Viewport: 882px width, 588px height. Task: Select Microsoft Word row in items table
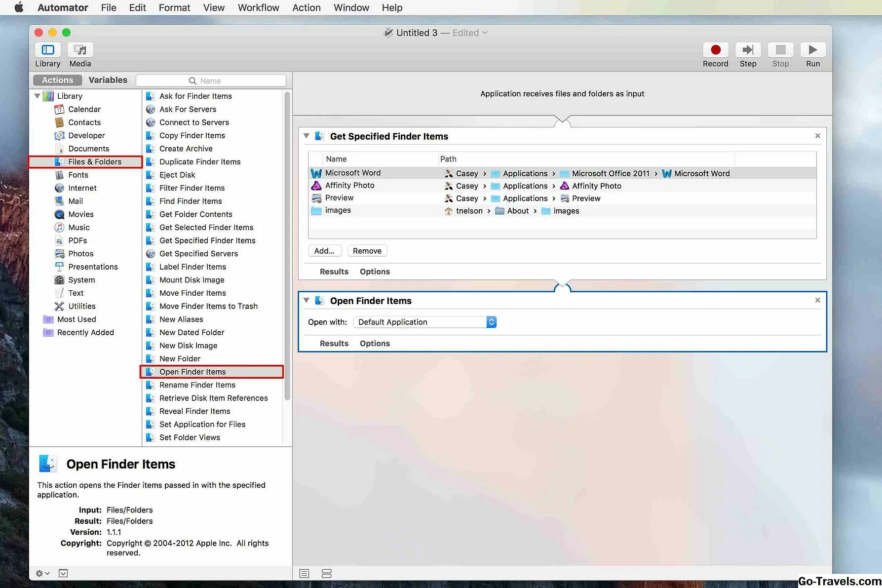(562, 173)
